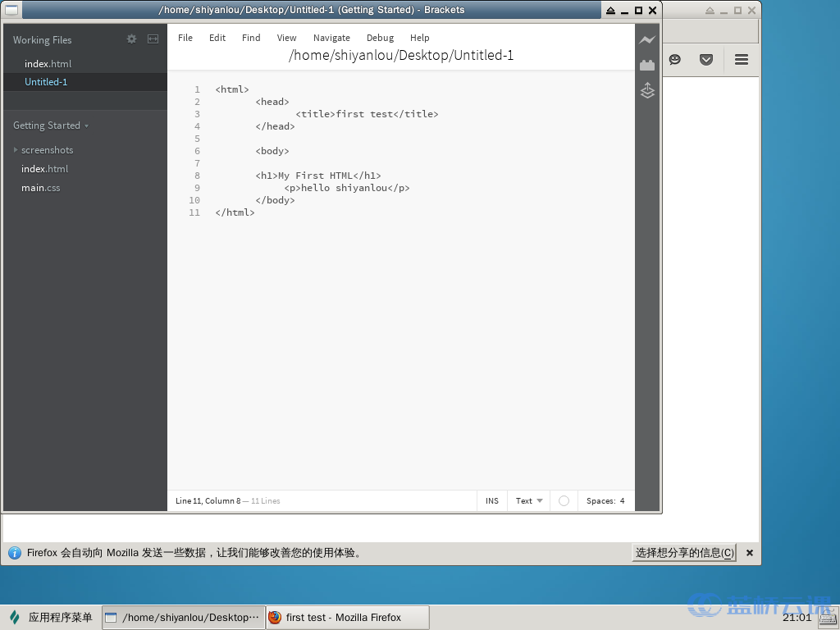Select main.css in the project tree
Viewport: 840px width, 630px height.
tap(40, 187)
